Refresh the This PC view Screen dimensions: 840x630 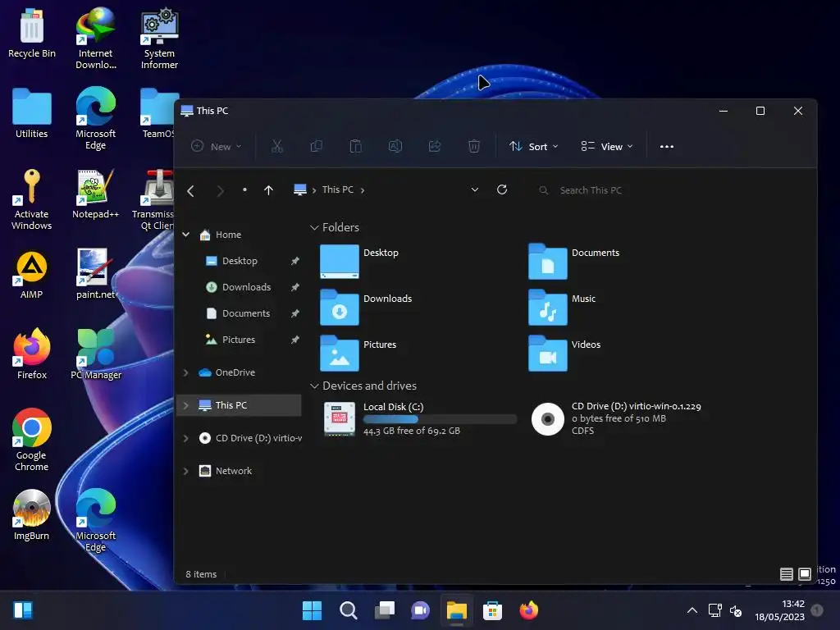502,189
